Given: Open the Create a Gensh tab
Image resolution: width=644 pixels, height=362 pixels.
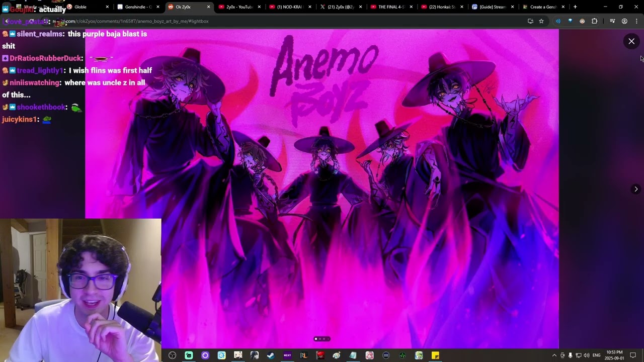Looking at the screenshot, I should 544,7.
